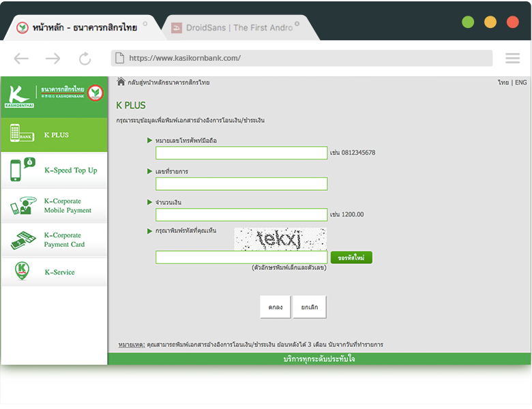Click the amount field with 1200.00 hint

241,215
